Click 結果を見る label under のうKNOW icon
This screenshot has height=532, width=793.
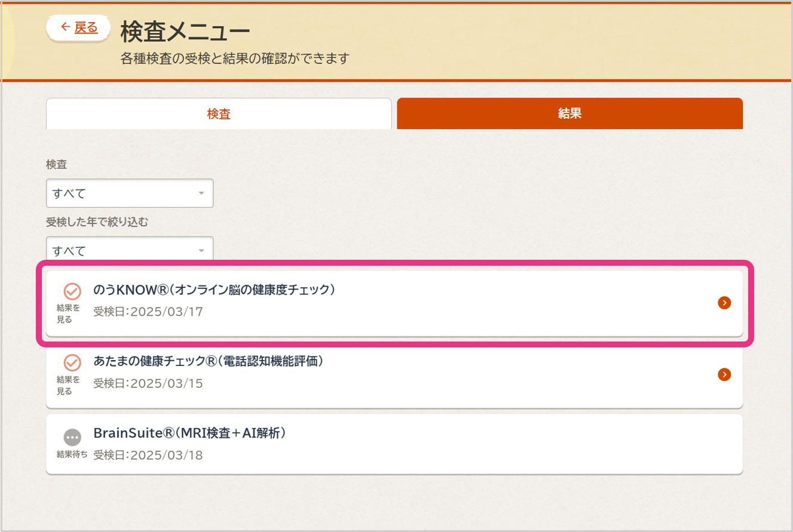click(x=68, y=313)
